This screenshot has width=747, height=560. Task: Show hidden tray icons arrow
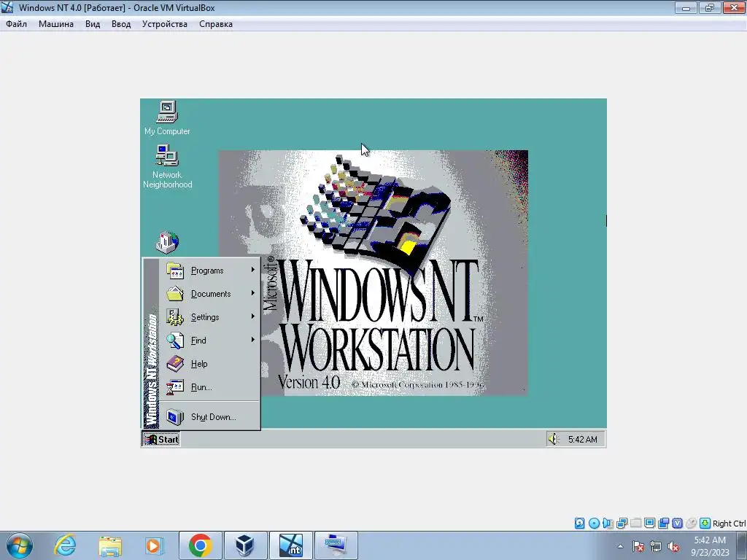(x=620, y=546)
